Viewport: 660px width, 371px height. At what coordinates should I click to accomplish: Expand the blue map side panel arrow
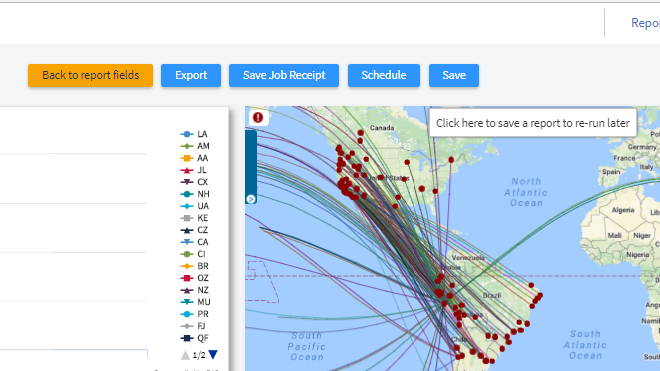coord(251,199)
